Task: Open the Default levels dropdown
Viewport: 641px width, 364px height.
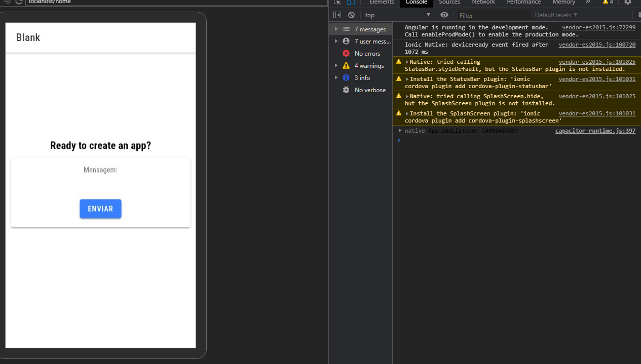Action: 556,15
